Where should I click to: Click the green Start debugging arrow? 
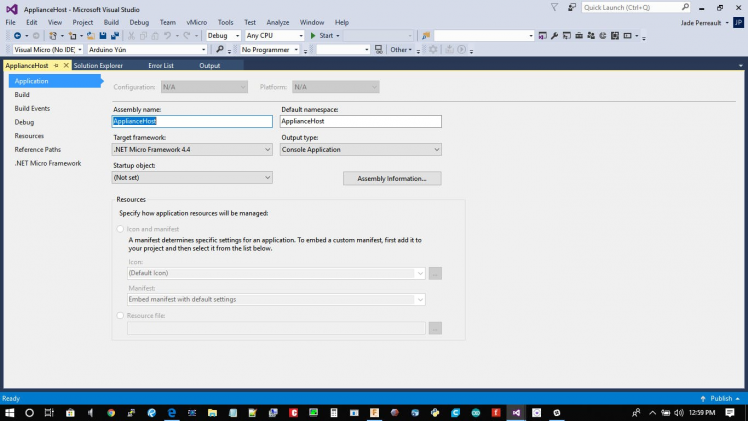pos(314,36)
